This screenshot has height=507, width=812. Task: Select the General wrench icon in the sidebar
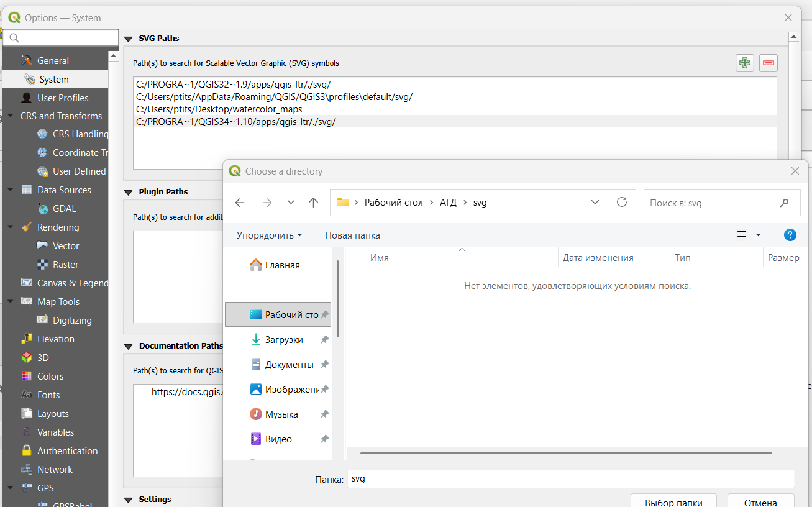27,60
